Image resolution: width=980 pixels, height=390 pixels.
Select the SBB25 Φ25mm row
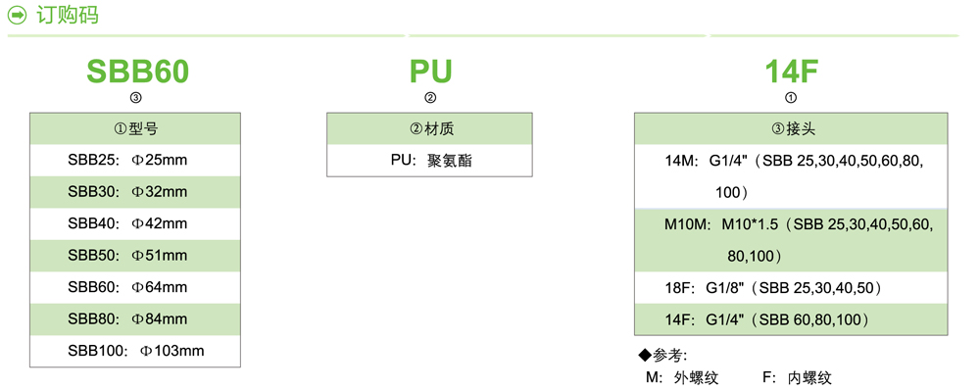point(135,160)
